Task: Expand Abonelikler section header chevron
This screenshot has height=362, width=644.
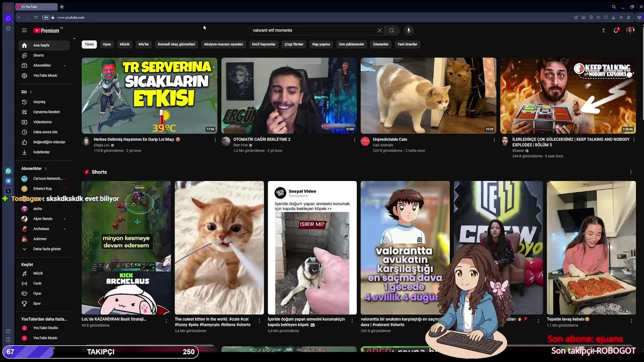Action: pyautogui.click(x=46, y=168)
